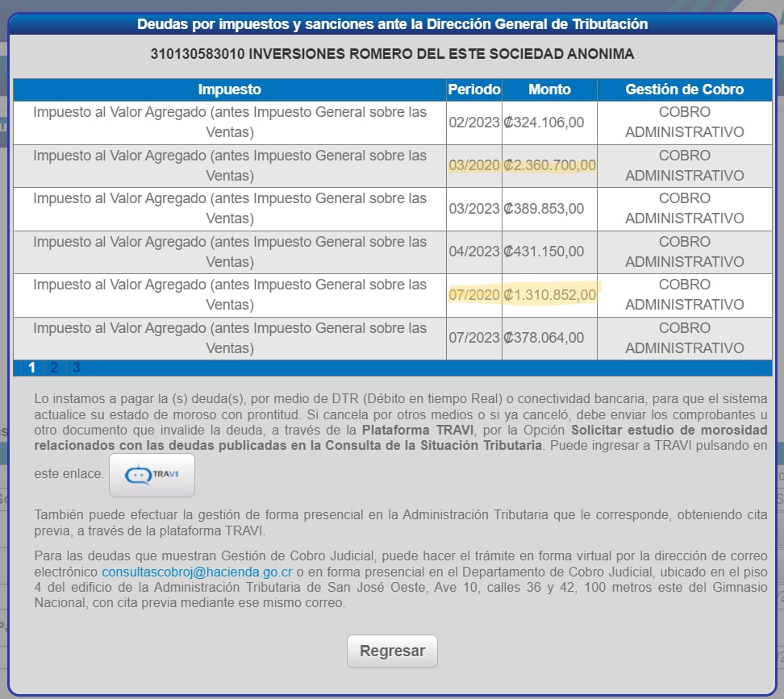This screenshot has height=699, width=784.
Task: Select the modal title bar text
Action: pos(392,23)
